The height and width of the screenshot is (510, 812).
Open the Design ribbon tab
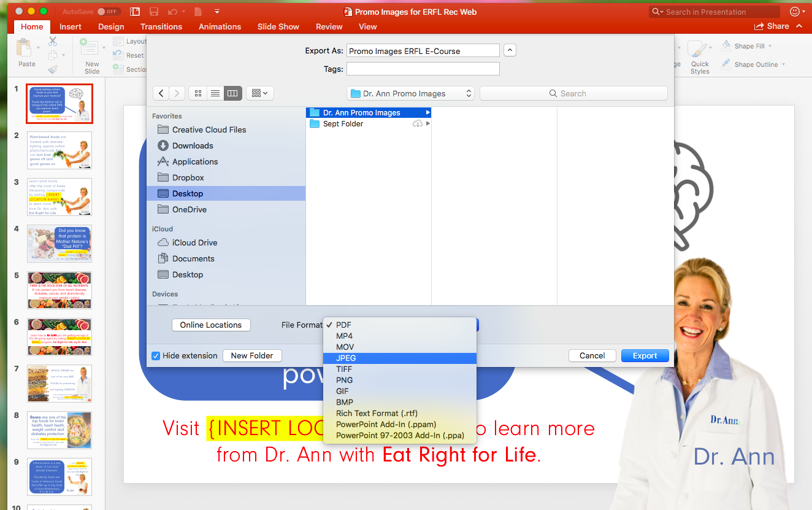tap(111, 26)
